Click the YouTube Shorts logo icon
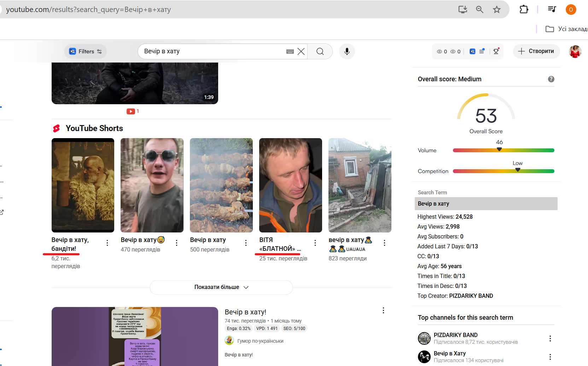Viewport: 588px width, 366px height. click(57, 128)
